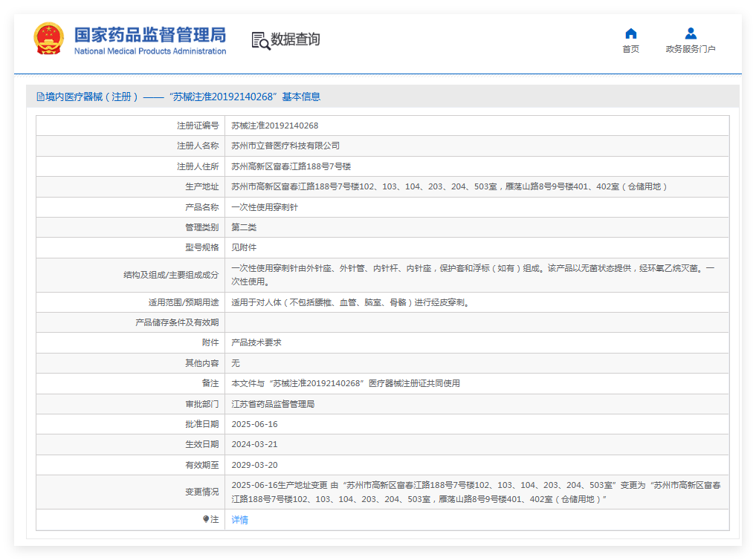Click the 备注 row value text
The height and width of the screenshot is (560, 756).
coord(346,383)
